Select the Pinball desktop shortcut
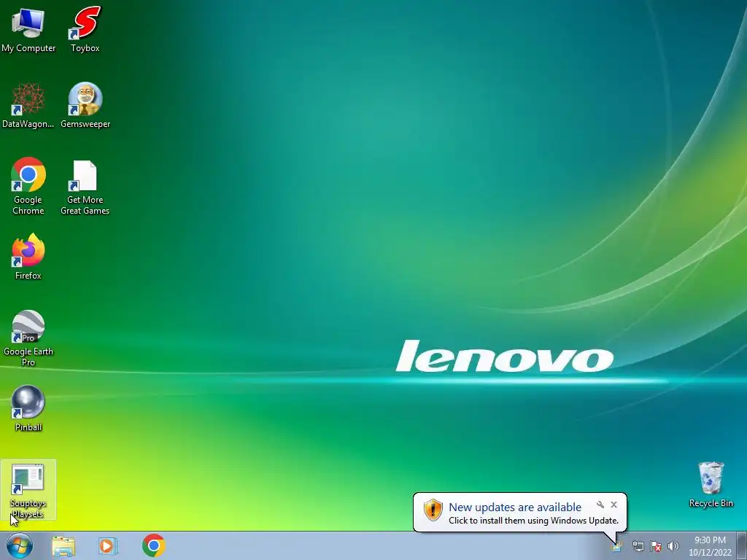Viewport: 747px width, 560px height. point(28,408)
